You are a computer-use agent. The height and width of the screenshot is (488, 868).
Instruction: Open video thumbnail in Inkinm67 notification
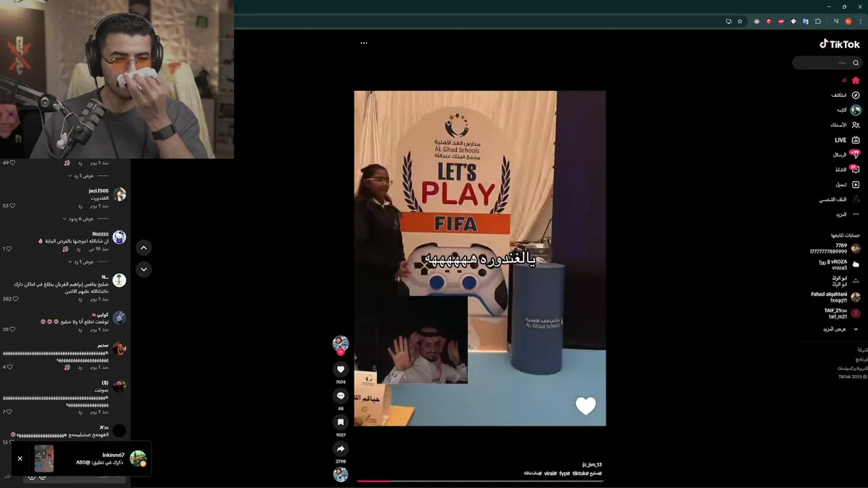click(x=44, y=458)
